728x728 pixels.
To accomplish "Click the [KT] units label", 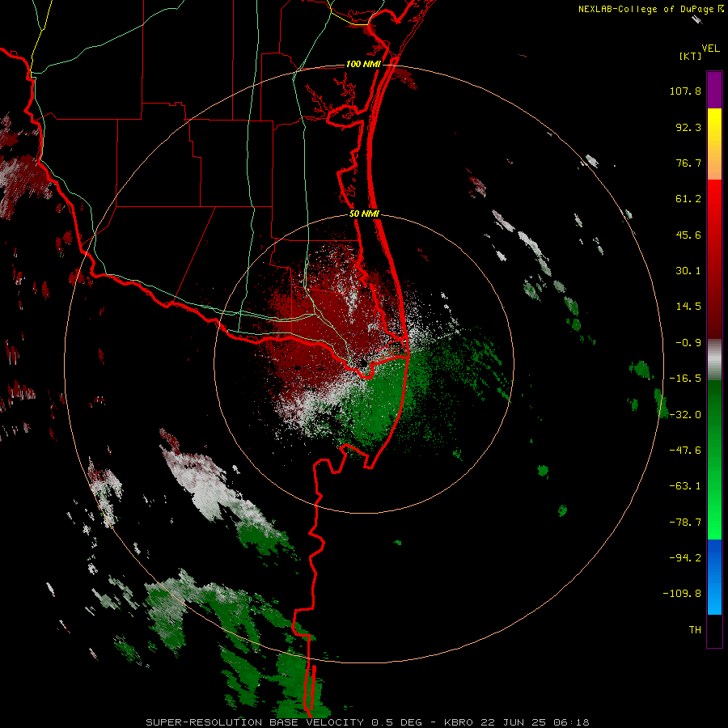I will point(690,56).
